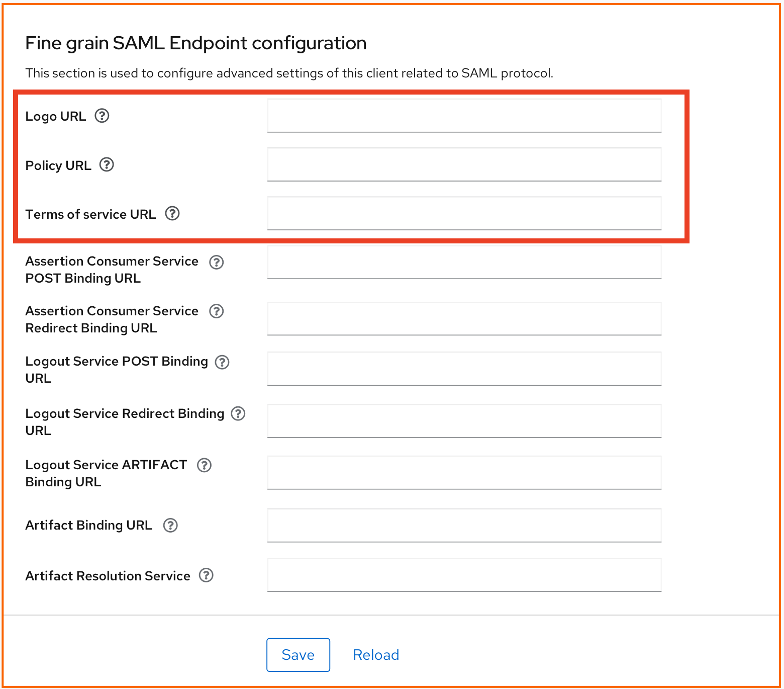Click the Policy URL help icon
Image resolution: width=784 pixels, height=689 pixels.
107,164
